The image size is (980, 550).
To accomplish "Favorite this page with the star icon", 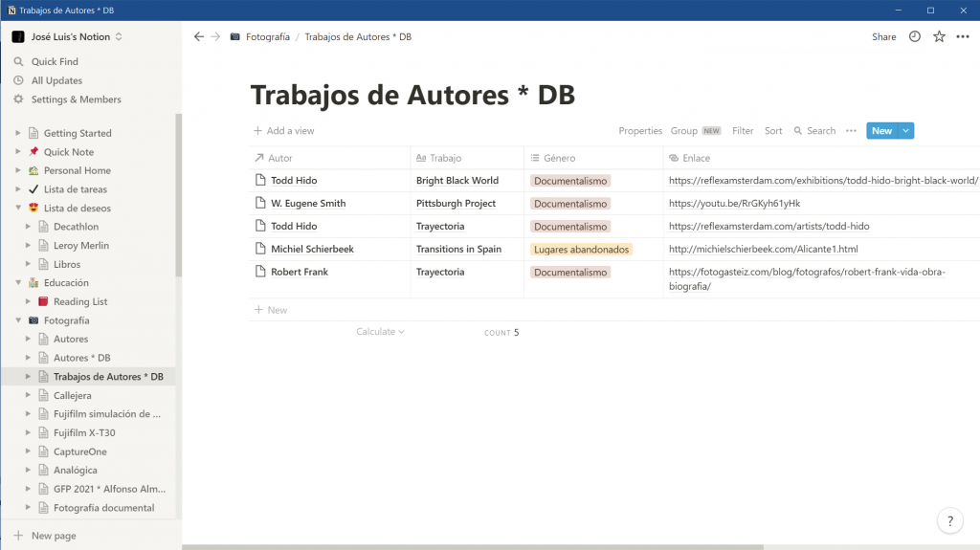I will tap(939, 37).
